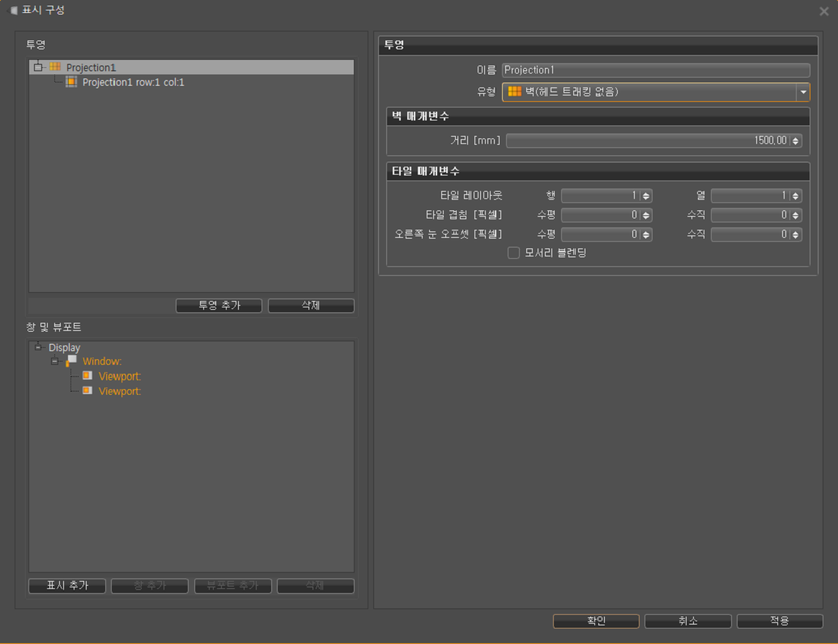
Task: Close the 표시 구성 dialog
Action: click(824, 11)
